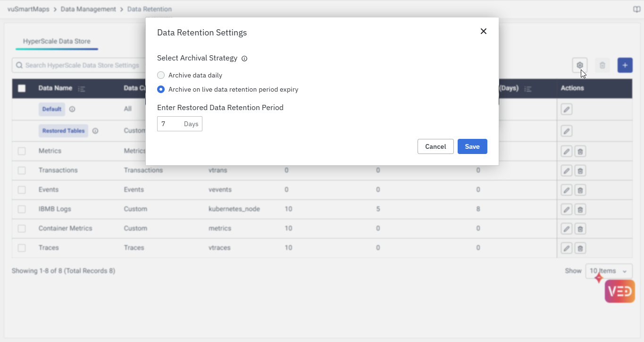Click the Restored Data Retention Period days field
The height and width of the screenshot is (342, 644).
click(x=171, y=124)
